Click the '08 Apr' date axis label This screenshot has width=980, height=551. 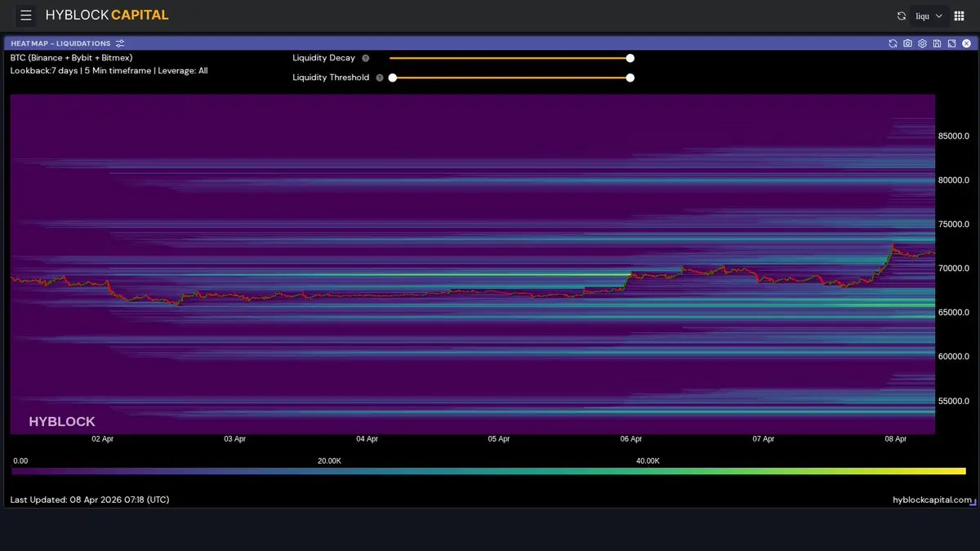(x=896, y=439)
